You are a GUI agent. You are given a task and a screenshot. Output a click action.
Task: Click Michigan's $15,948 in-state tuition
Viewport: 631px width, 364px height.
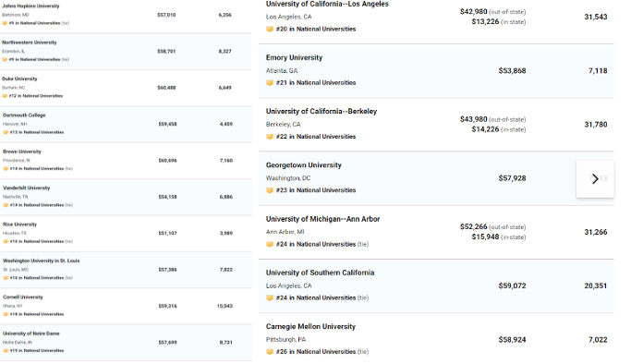tap(485, 237)
